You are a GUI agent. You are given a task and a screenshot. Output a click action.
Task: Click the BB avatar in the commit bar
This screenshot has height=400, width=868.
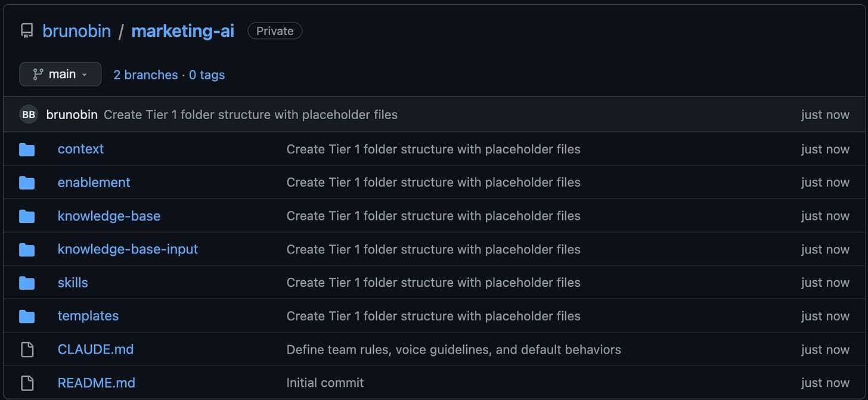click(x=28, y=114)
